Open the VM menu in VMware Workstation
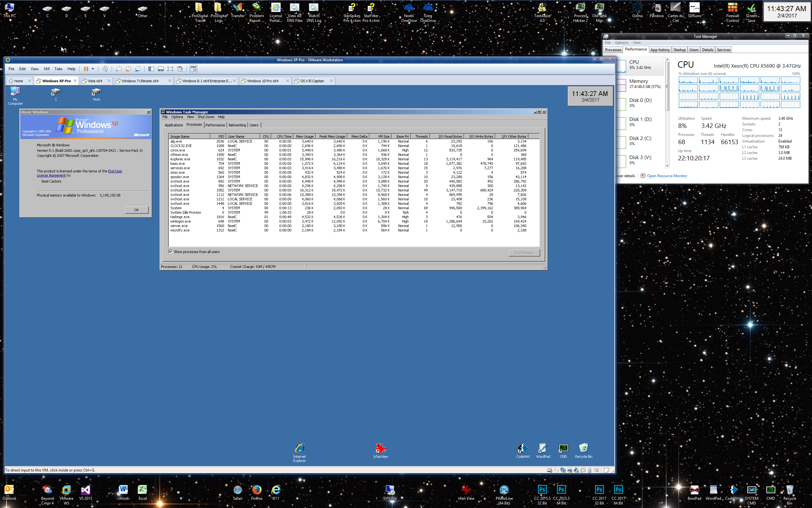The image size is (812, 508). coord(47,69)
